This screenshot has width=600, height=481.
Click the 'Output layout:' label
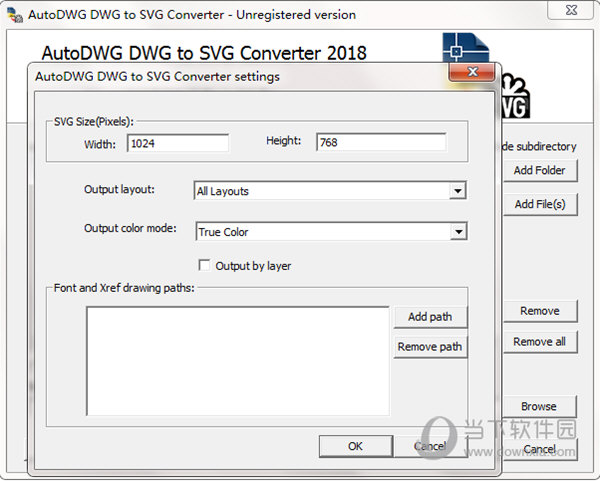coord(119,189)
